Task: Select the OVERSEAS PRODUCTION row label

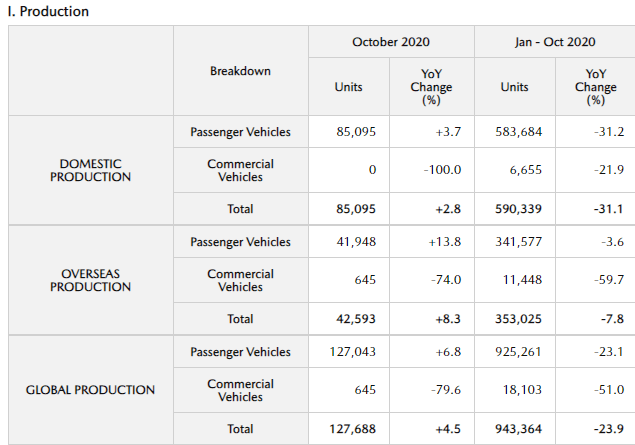Action: [x=91, y=280]
